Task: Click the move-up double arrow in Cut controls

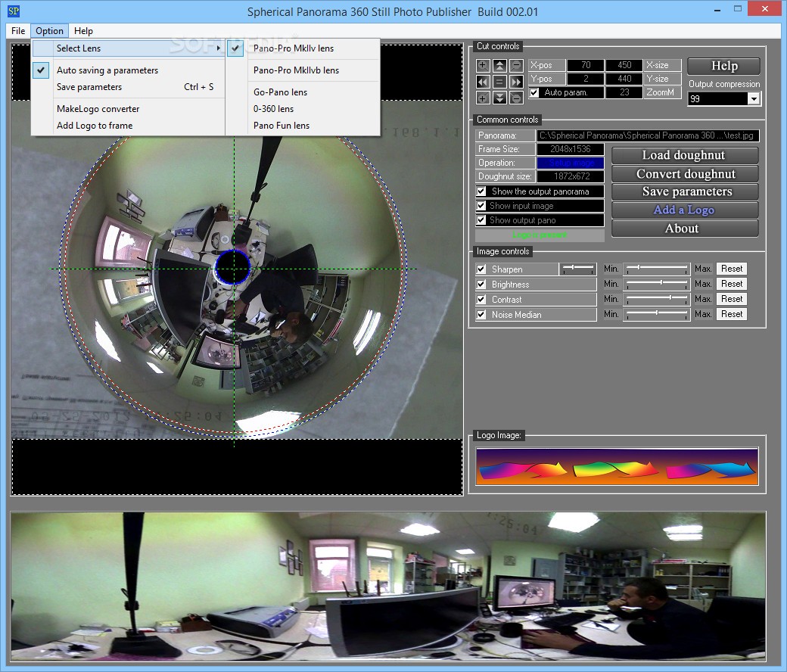Action: 499,65
